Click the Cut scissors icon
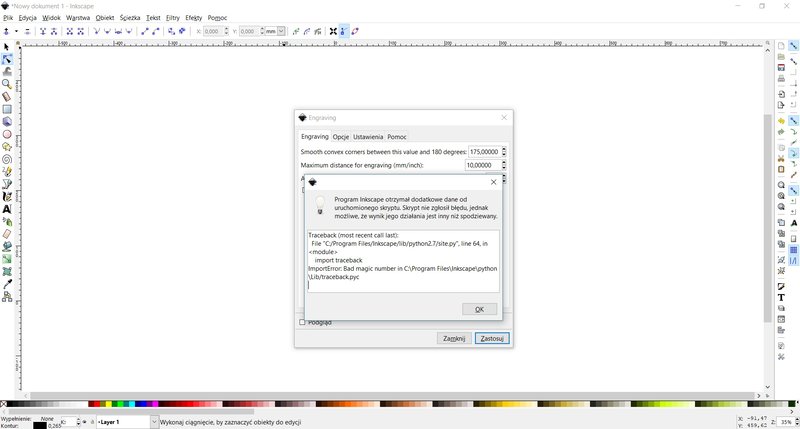 pyautogui.click(x=781, y=159)
